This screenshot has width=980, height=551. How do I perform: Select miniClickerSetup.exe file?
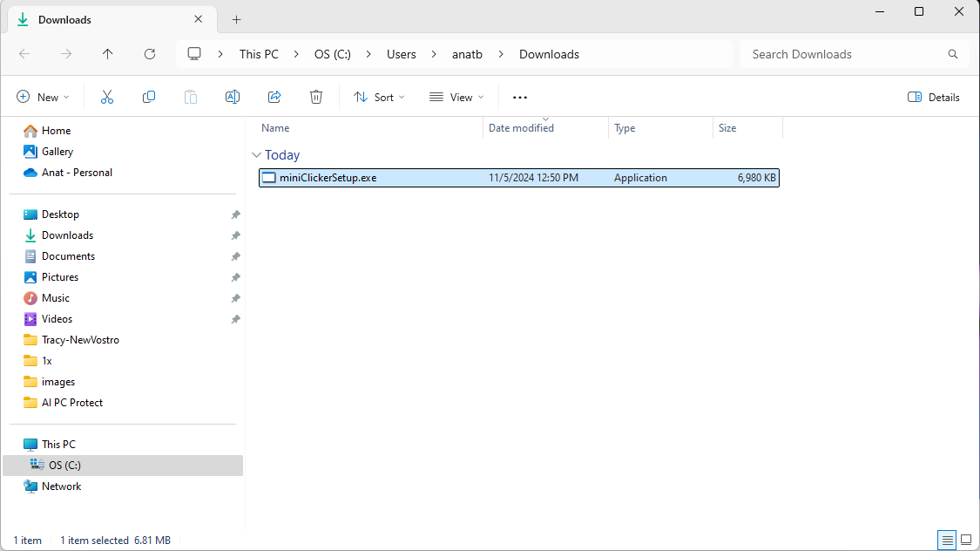point(519,178)
